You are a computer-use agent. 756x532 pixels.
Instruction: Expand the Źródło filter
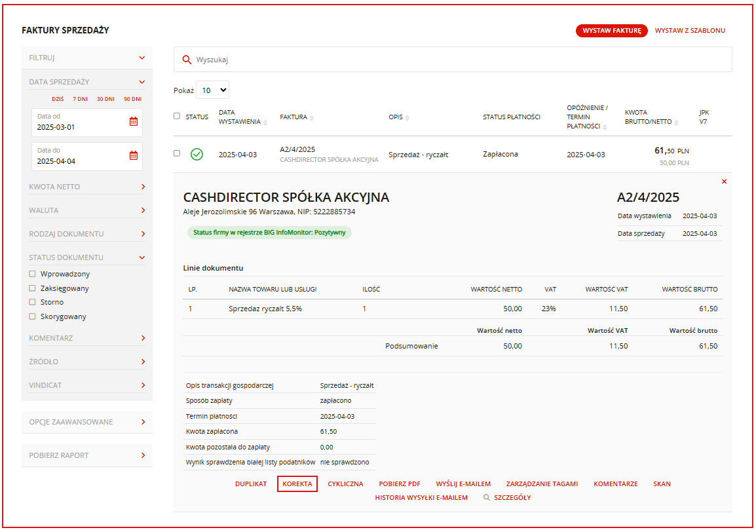pos(143,362)
